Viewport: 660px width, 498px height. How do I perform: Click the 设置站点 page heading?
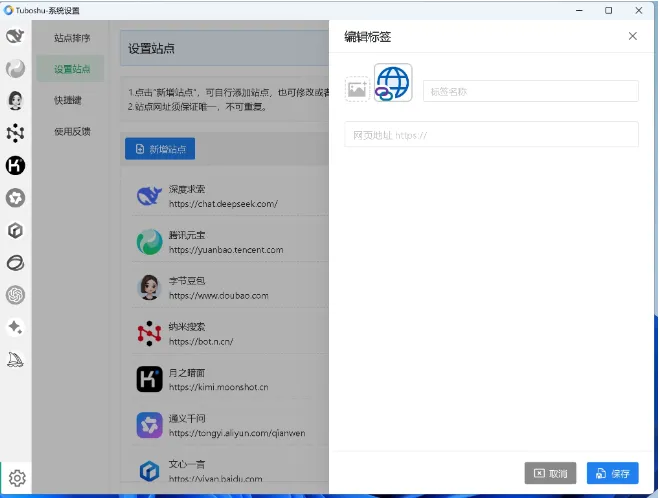point(151,48)
